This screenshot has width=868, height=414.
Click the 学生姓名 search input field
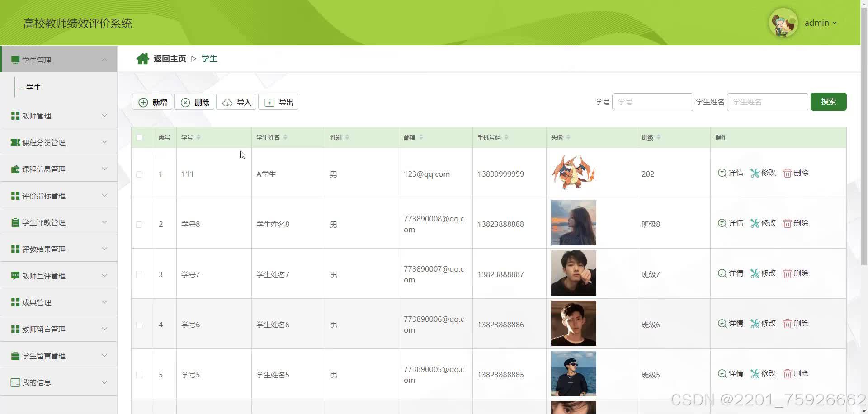767,102
